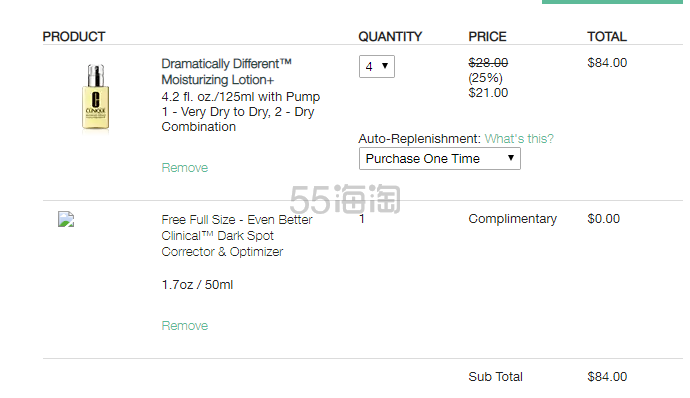This screenshot has width=690, height=398.
Task: Click the Auto-Replenishment label text
Action: click(x=420, y=139)
